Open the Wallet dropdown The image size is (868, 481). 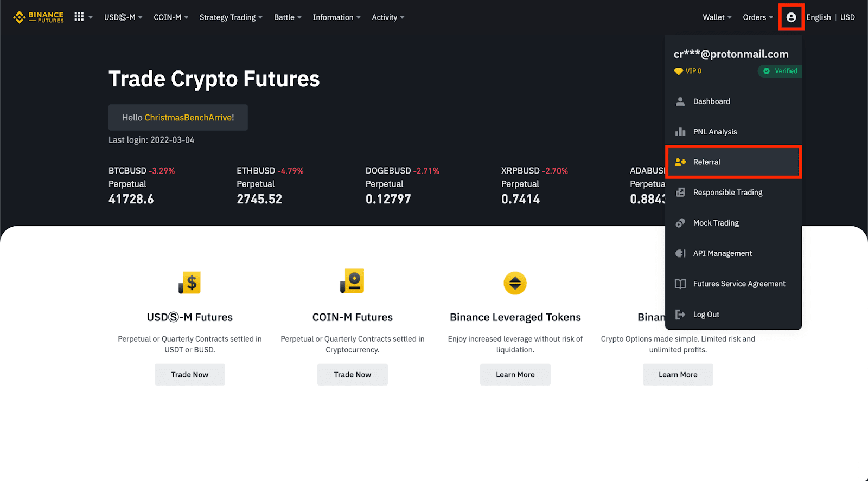(x=717, y=17)
